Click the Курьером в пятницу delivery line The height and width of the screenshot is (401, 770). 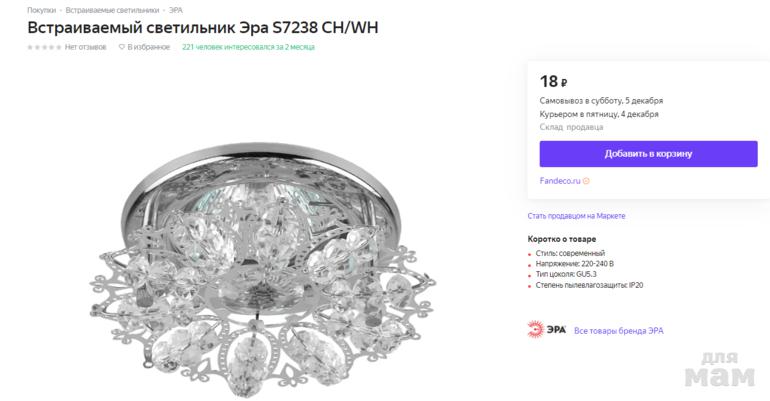pyautogui.click(x=598, y=114)
